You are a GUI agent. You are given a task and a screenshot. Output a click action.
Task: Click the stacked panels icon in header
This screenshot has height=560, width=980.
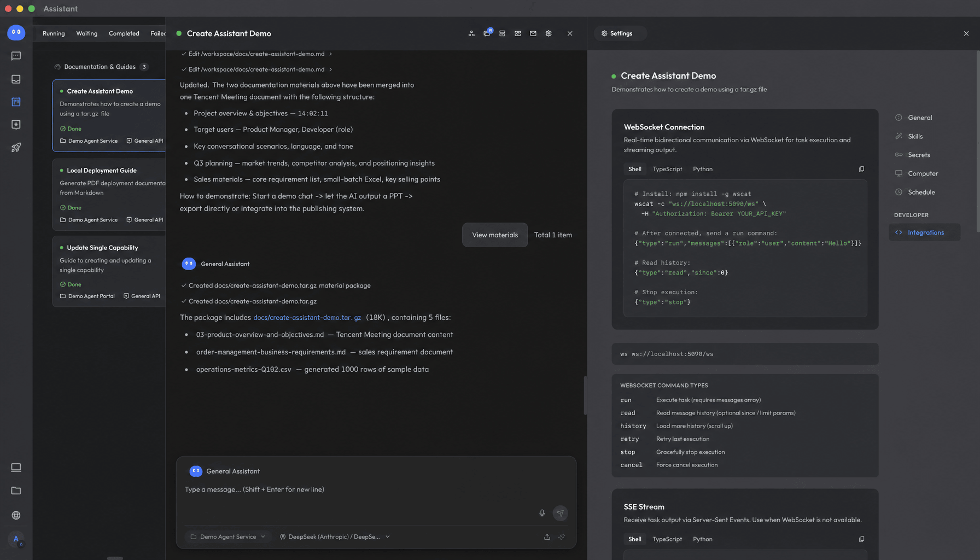[x=502, y=33]
